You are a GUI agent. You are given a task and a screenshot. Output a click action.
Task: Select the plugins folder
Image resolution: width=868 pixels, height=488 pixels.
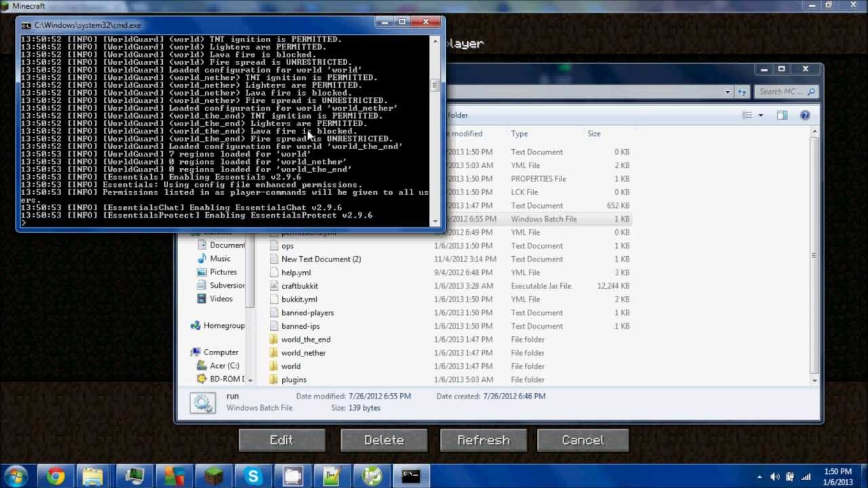(294, 380)
